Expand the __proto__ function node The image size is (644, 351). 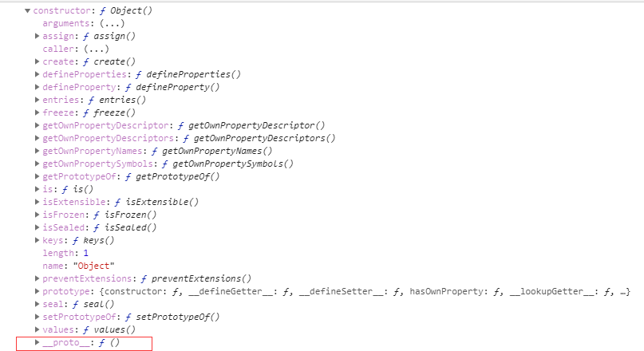(x=37, y=342)
